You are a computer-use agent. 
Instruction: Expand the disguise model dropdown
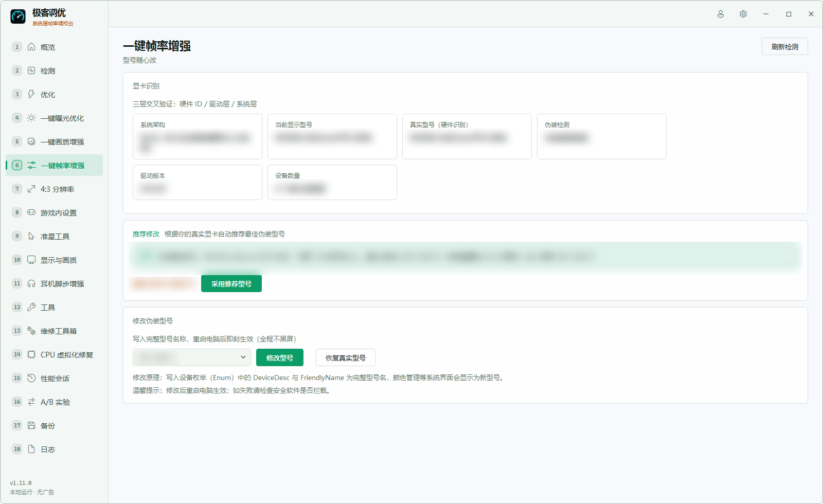(x=192, y=357)
